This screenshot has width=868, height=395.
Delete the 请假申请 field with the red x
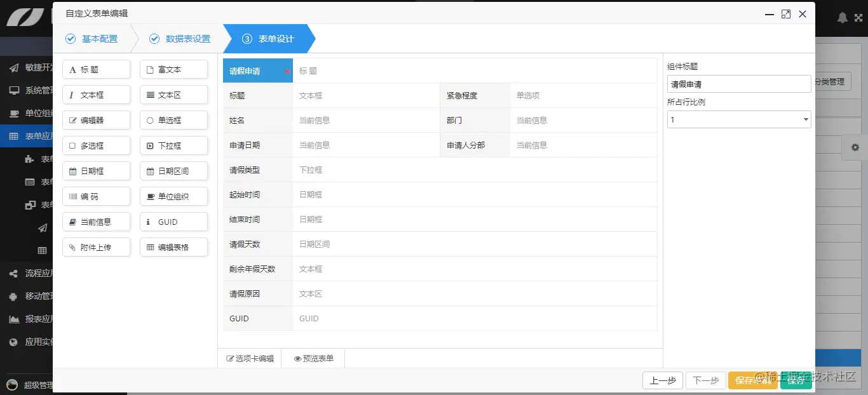pos(288,72)
